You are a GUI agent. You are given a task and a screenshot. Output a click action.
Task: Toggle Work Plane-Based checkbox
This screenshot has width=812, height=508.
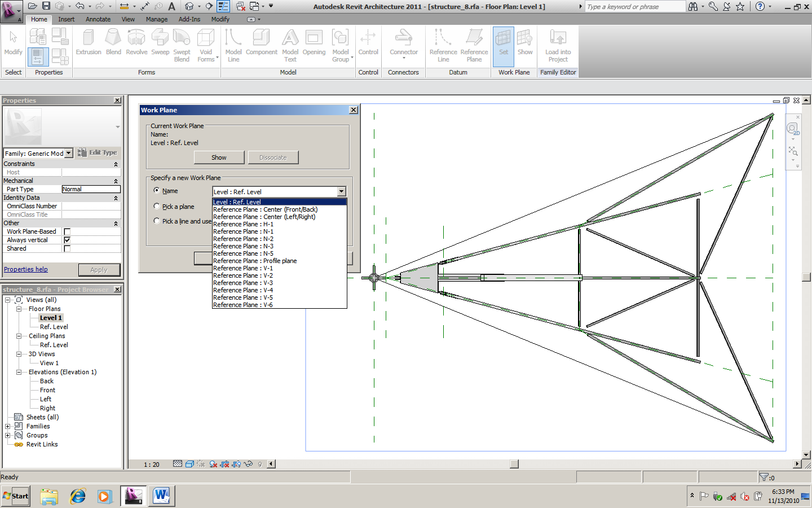point(67,231)
